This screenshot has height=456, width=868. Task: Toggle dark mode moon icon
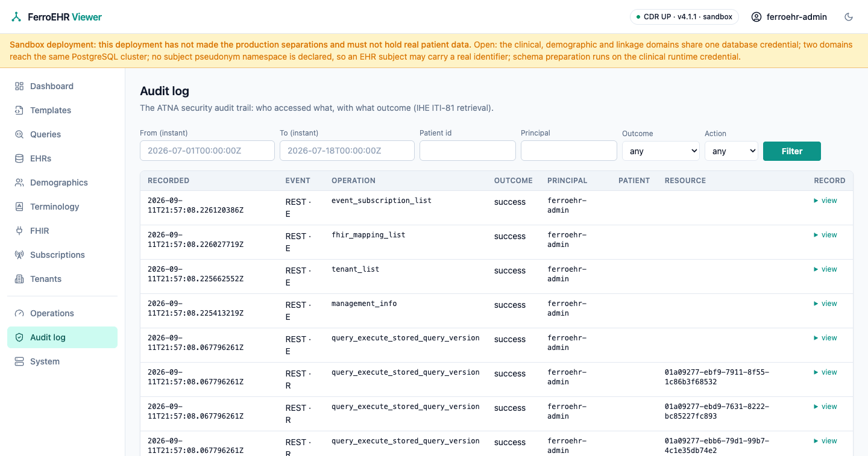pyautogui.click(x=849, y=17)
